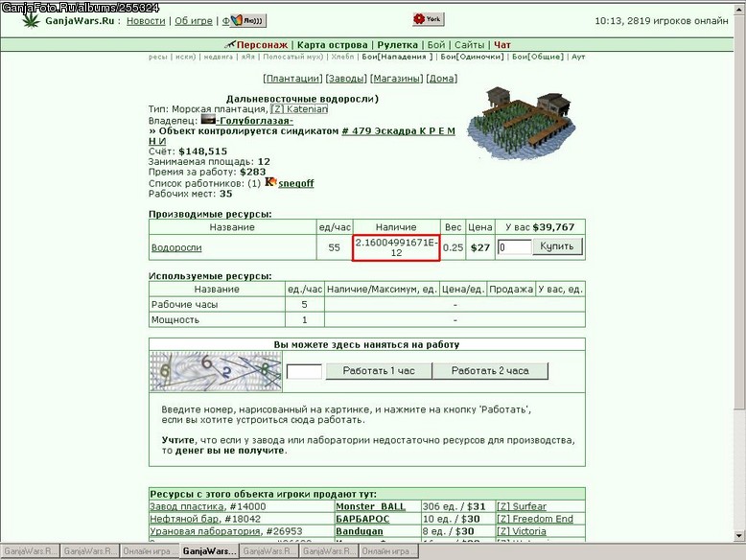Click the Мощность row label
Image resolution: width=746 pixels, height=560 pixels.
point(175,319)
